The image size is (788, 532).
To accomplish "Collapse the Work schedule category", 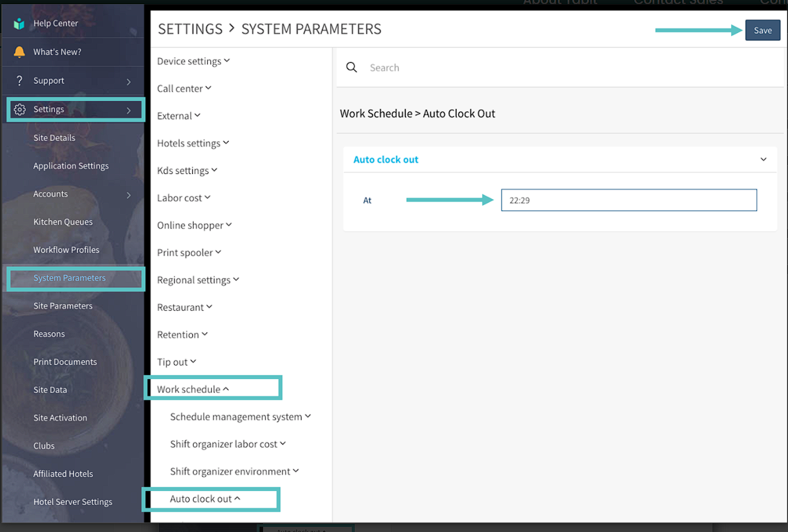I will point(193,390).
